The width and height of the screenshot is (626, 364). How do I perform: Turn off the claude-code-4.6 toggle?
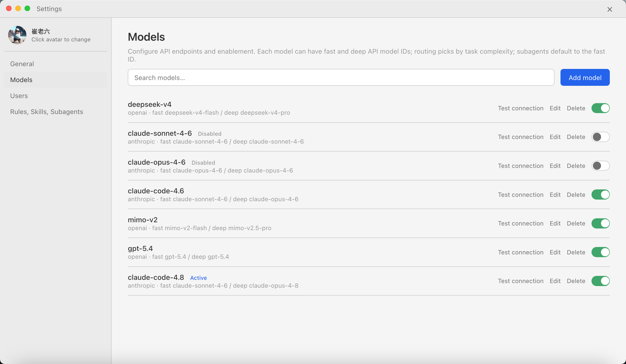(x=600, y=194)
